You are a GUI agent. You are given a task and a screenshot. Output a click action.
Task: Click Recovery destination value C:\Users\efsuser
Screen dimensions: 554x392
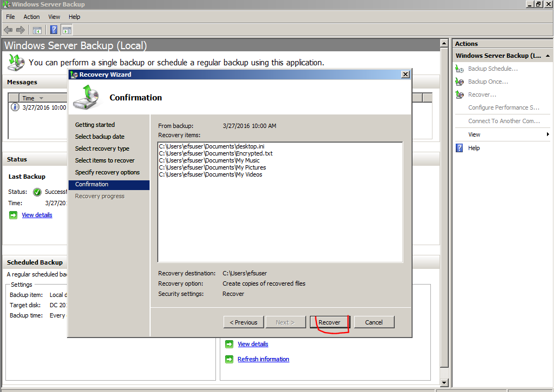pos(245,273)
